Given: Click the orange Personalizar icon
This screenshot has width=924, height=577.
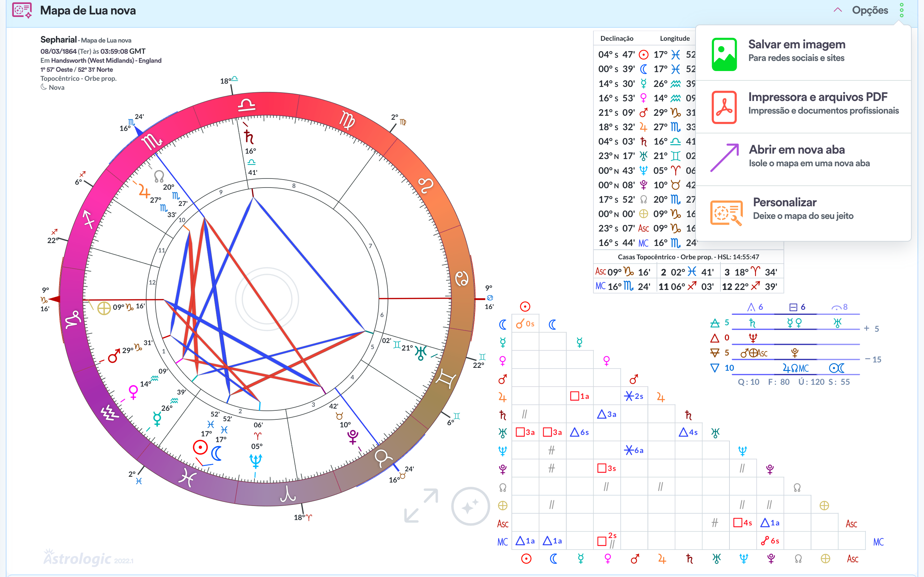Looking at the screenshot, I should coord(726,212).
